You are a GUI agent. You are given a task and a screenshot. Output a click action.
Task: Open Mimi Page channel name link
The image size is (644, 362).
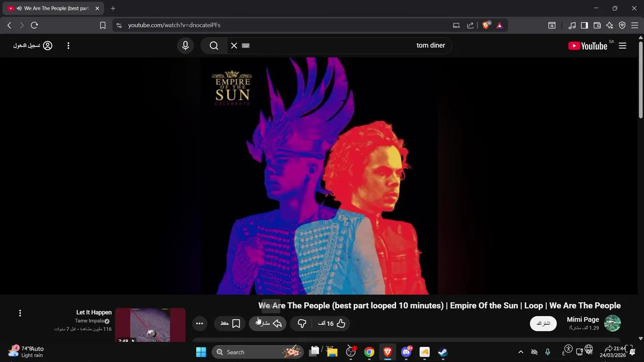pos(583,319)
